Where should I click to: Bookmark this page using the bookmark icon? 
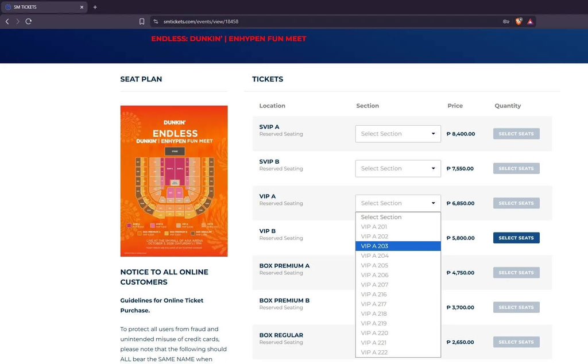pyautogui.click(x=142, y=21)
